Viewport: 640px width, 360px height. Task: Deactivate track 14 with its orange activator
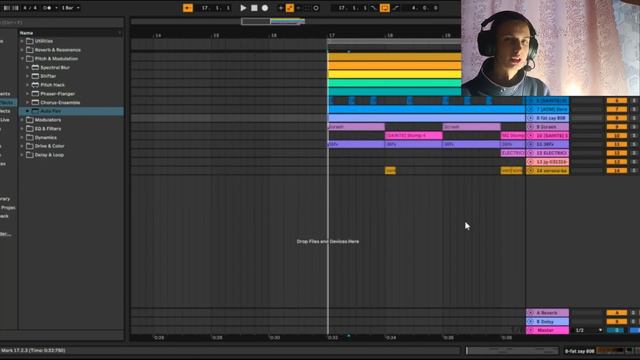coord(617,171)
